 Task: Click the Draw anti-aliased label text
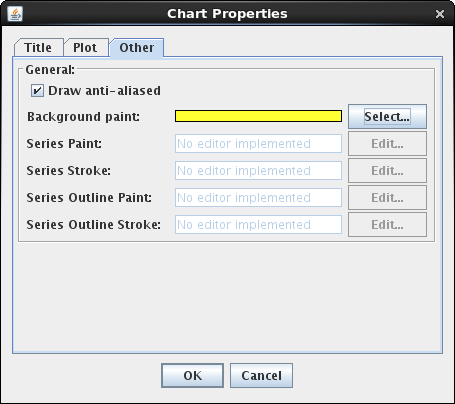pos(104,91)
